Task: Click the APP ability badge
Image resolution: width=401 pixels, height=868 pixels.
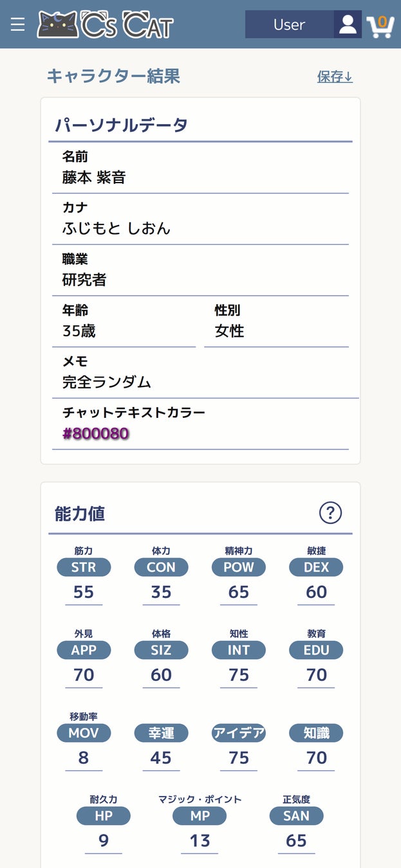Action: (84, 650)
